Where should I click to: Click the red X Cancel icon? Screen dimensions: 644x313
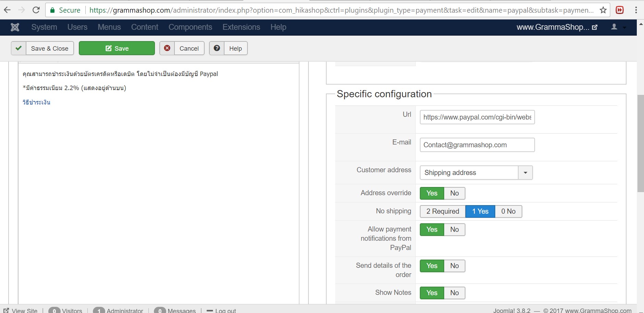(x=167, y=48)
